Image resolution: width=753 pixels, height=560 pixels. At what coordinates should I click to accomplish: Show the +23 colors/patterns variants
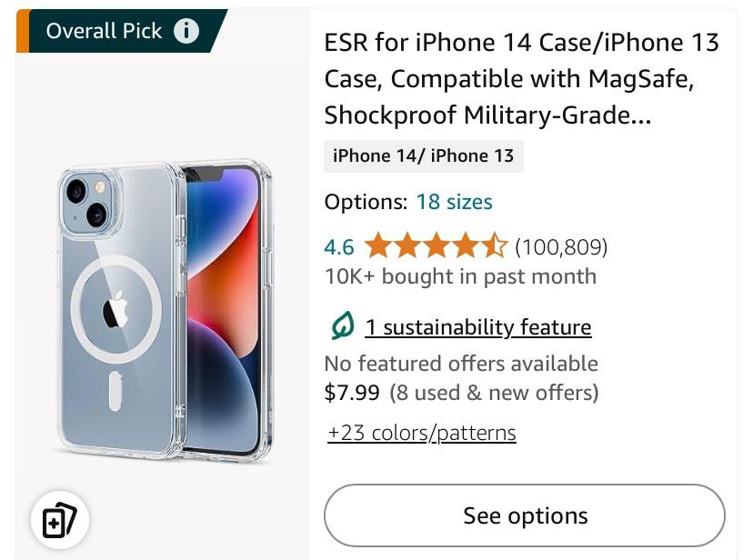coord(422,433)
